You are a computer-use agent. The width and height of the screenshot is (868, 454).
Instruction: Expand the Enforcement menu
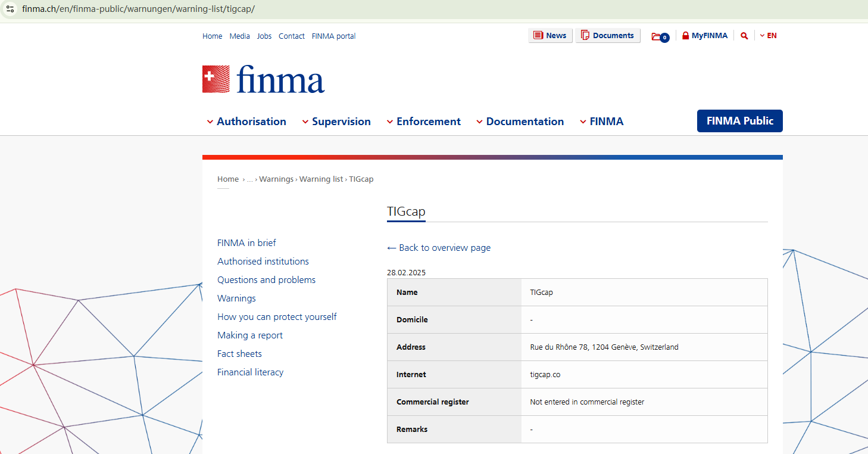point(424,122)
